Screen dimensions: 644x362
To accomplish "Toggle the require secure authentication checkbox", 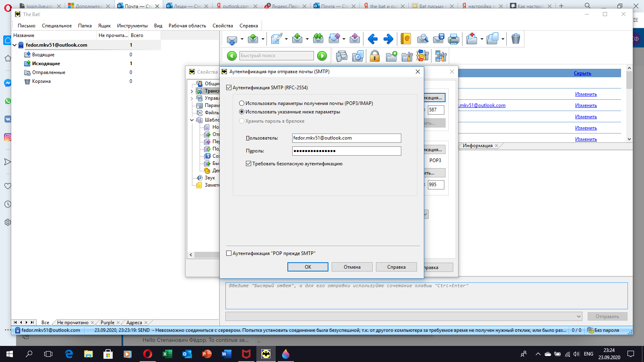I will pos(249,164).
